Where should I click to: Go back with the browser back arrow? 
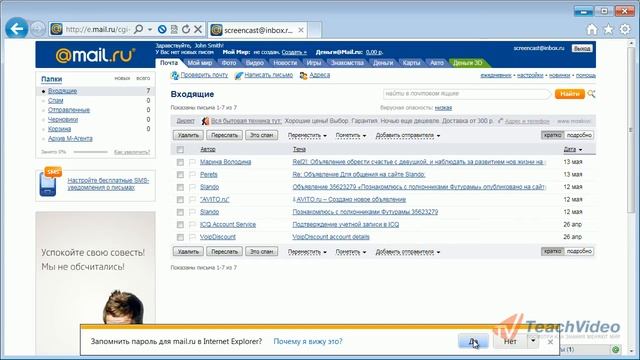17,29
